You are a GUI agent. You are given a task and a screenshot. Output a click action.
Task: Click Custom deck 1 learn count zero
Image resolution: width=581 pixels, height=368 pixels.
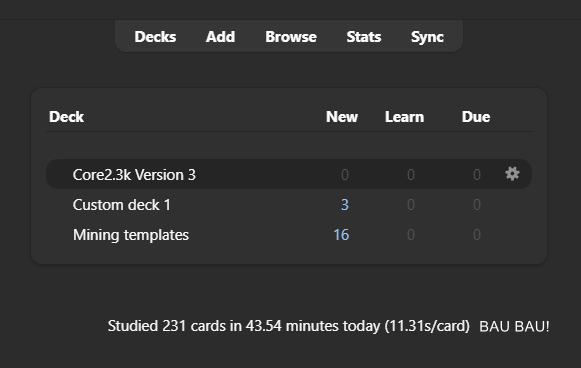pos(411,205)
